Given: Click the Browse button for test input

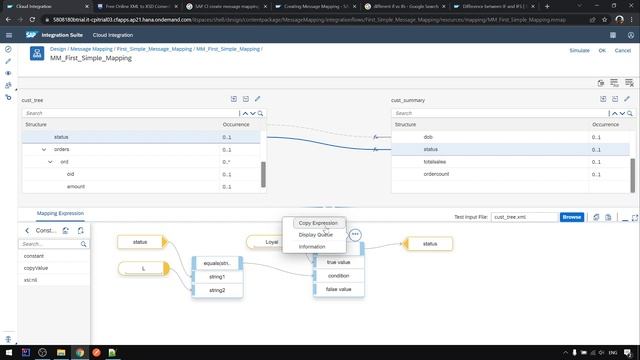Looking at the screenshot, I should 571,217.
